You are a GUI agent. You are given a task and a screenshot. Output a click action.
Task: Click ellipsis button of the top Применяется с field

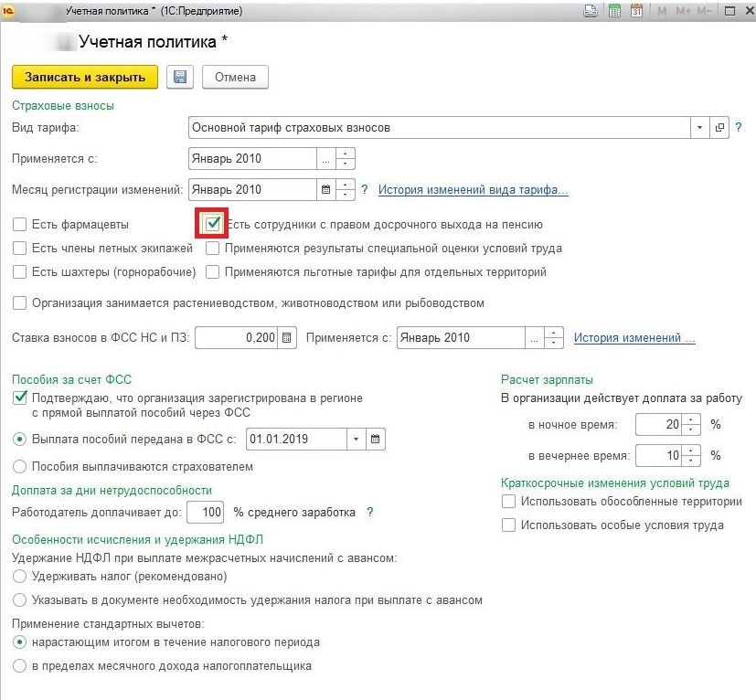point(326,159)
